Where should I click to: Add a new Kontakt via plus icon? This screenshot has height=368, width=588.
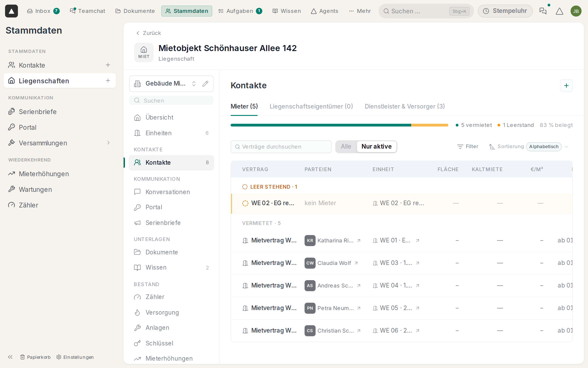[x=108, y=65]
